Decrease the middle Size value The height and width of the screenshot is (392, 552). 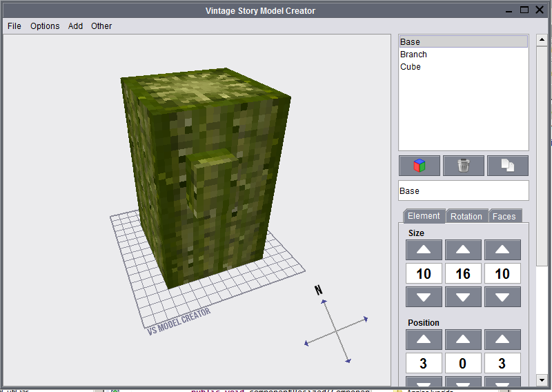(463, 297)
